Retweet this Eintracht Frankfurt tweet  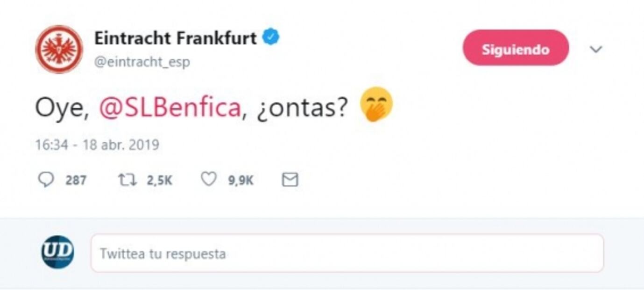[127, 180]
